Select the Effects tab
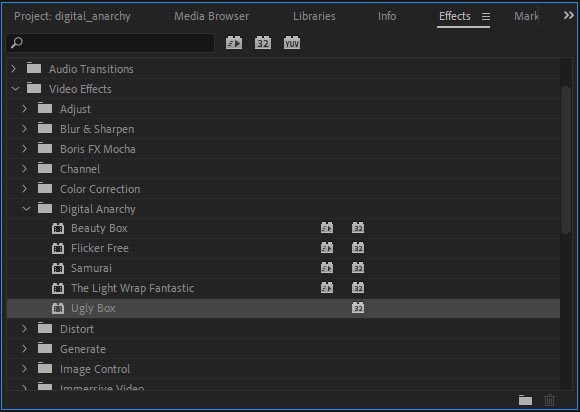This screenshot has height=412, width=580. [x=455, y=16]
